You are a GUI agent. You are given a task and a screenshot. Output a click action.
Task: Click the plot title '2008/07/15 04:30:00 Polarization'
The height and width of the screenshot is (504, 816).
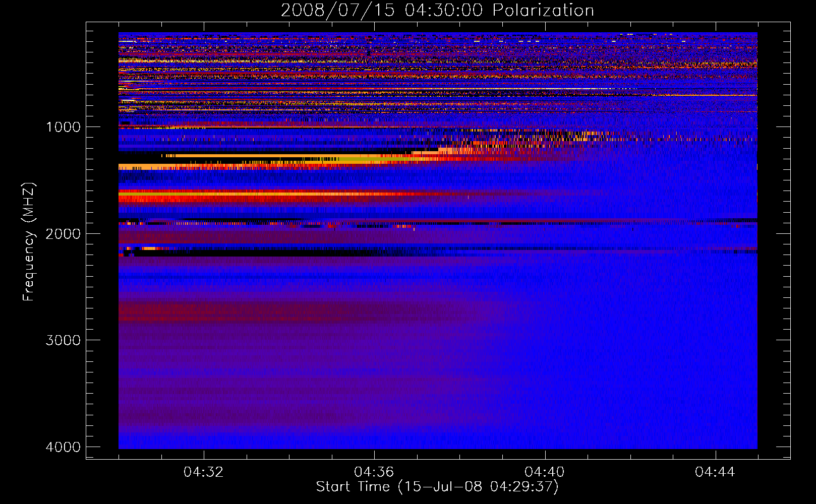(437, 11)
